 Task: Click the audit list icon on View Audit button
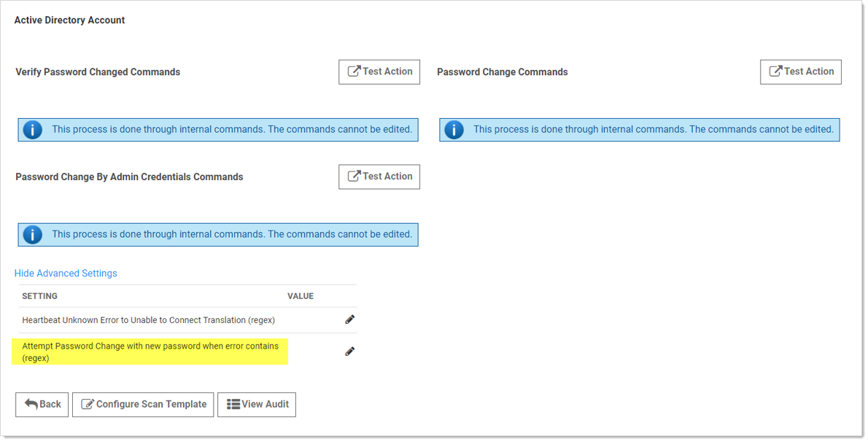pos(234,404)
